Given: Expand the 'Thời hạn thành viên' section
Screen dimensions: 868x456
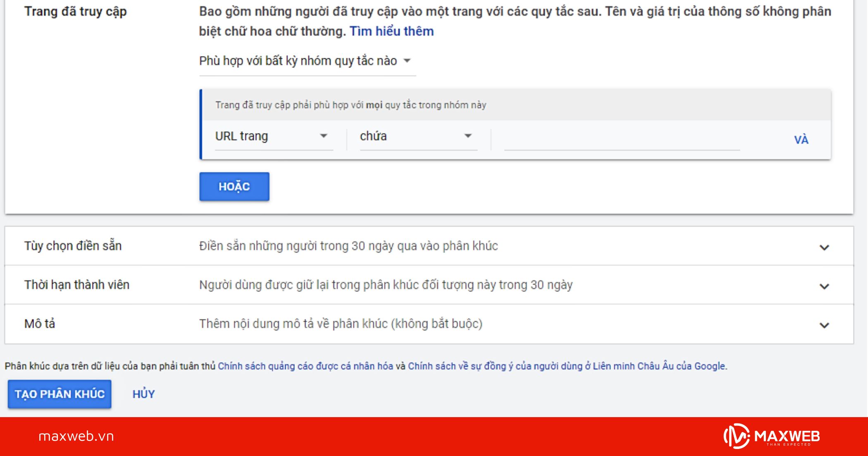Looking at the screenshot, I should coord(825,285).
